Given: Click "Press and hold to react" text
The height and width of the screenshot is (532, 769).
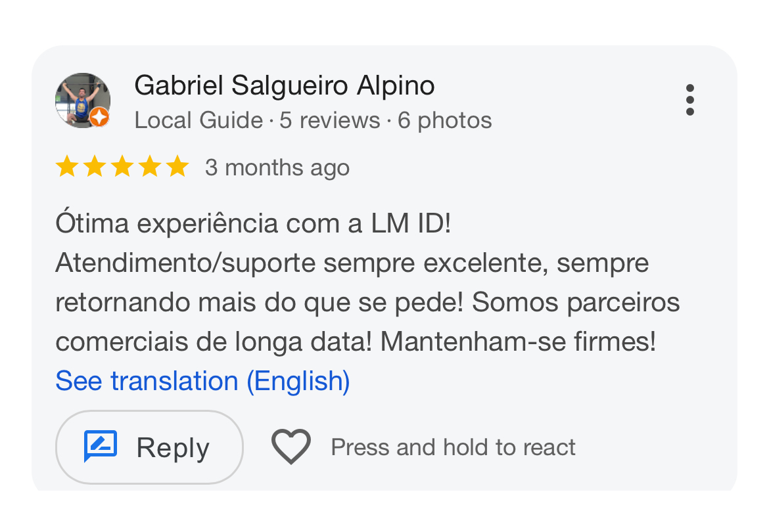Looking at the screenshot, I should tap(453, 447).
